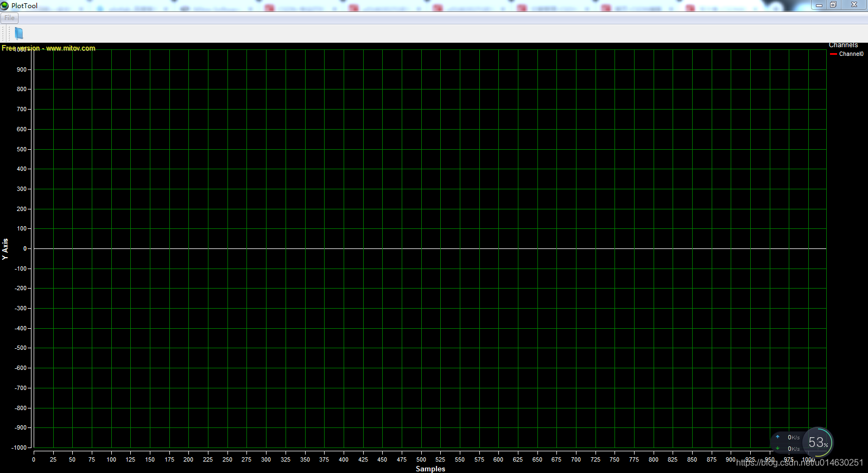This screenshot has height=473, width=868.
Task: Click the blue book toolbar icon
Action: tap(19, 33)
